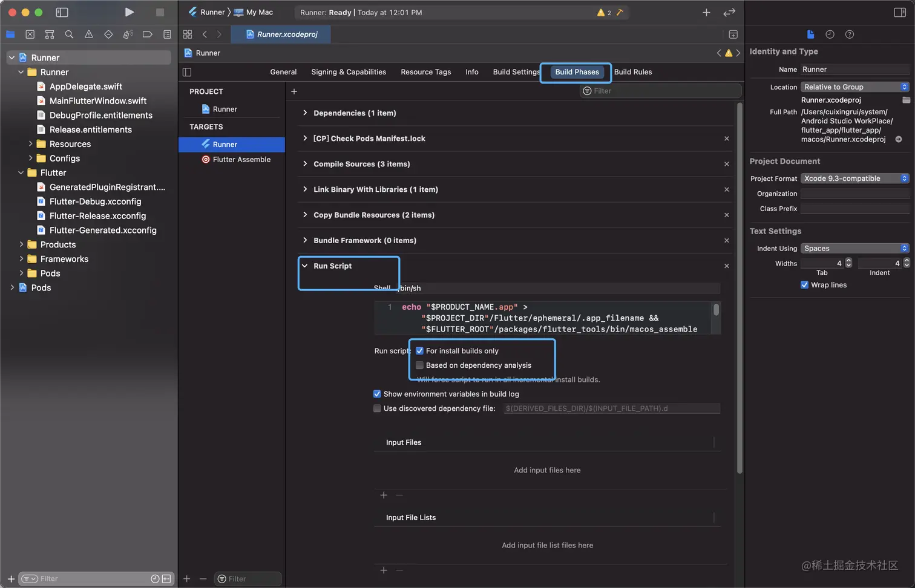Toggle the inspectors panel icon
915x588 pixels.
click(900, 12)
